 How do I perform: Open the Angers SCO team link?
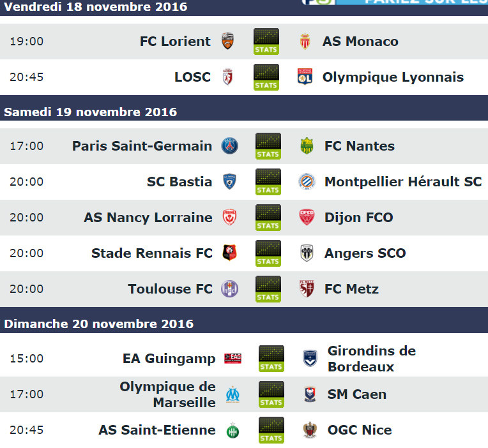[x=365, y=253]
